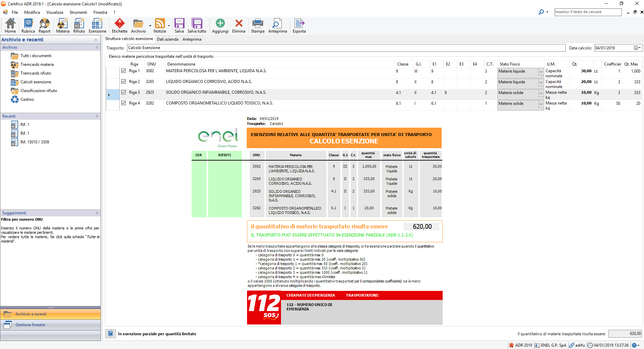Viewport: 644px width, 349px height.
Task: Open the Data calcolo date picker
Action: [637, 48]
